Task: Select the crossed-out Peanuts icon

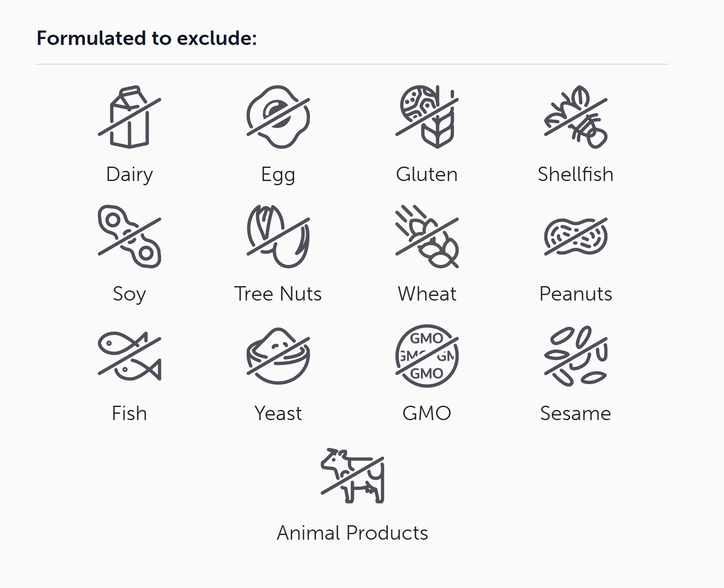Action: [576, 237]
